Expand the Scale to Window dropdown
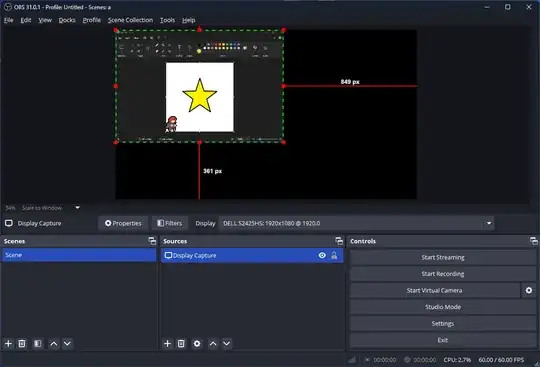This screenshot has width=540, height=367. click(77, 208)
